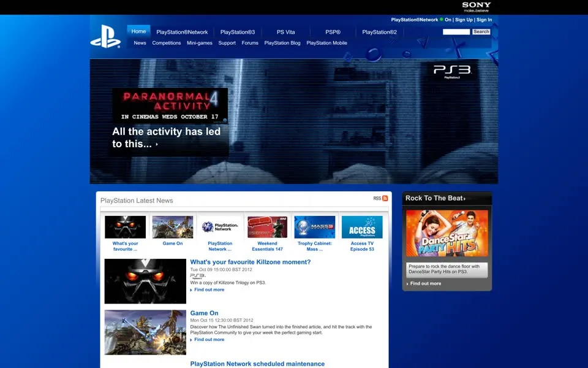This screenshot has height=368, width=588.
Task: Click the 'Tue Oct 09 15:00:00 BST 2012' date
Action: click(221, 270)
